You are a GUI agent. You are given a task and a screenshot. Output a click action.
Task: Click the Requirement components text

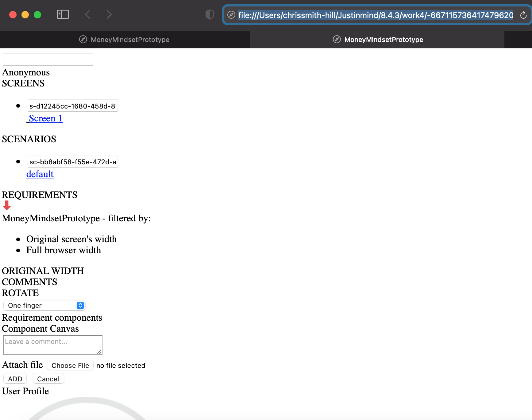(52, 318)
